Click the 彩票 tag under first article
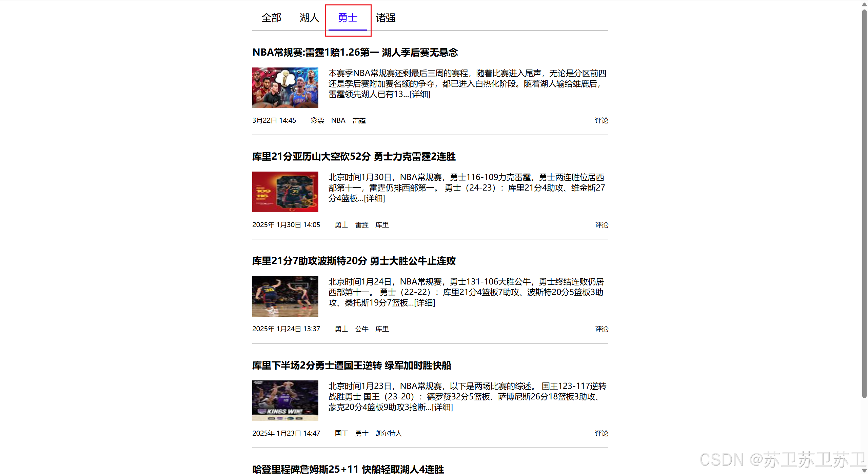 [317, 121]
